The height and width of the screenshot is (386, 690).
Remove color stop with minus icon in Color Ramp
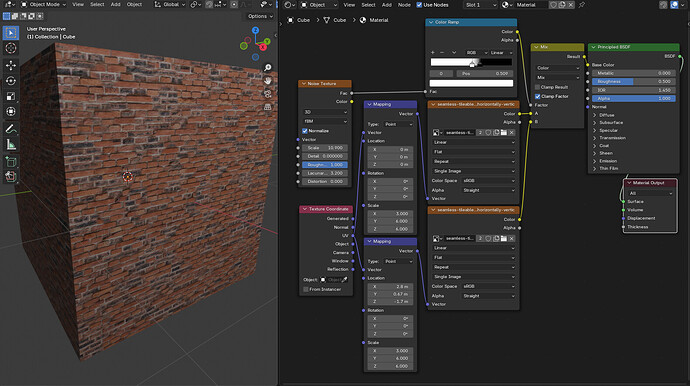442,52
